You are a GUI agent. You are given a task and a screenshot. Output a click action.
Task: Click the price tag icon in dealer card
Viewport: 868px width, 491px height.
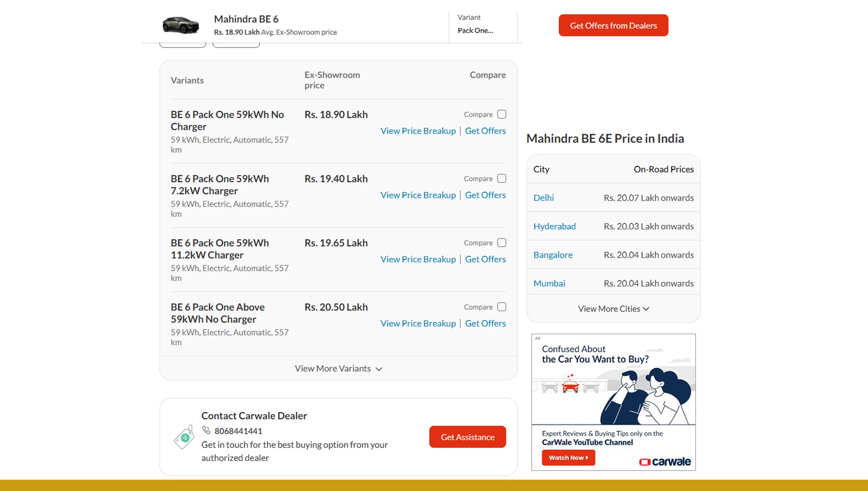click(184, 436)
